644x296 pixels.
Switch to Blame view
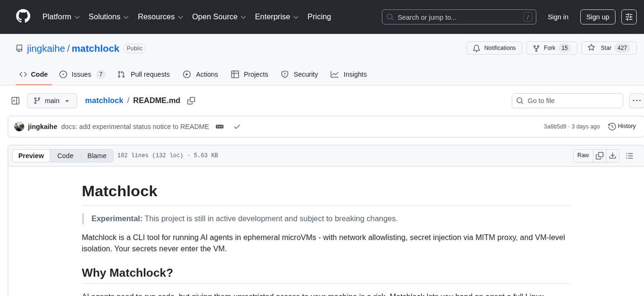coord(97,156)
